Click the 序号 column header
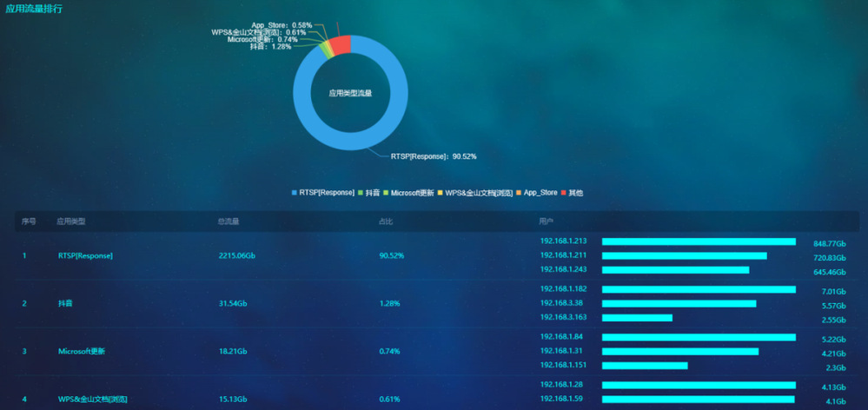Viewport: 868px width, 410px height. (x=29, y=222)
